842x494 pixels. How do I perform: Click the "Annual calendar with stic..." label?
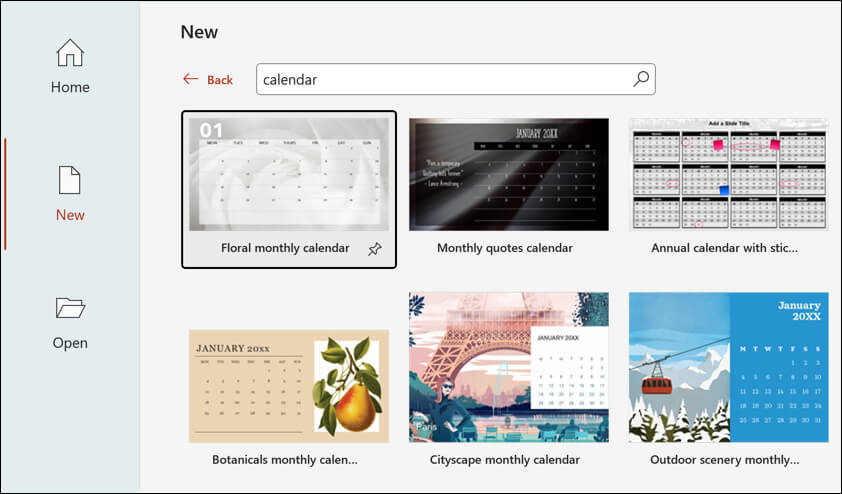724,248
